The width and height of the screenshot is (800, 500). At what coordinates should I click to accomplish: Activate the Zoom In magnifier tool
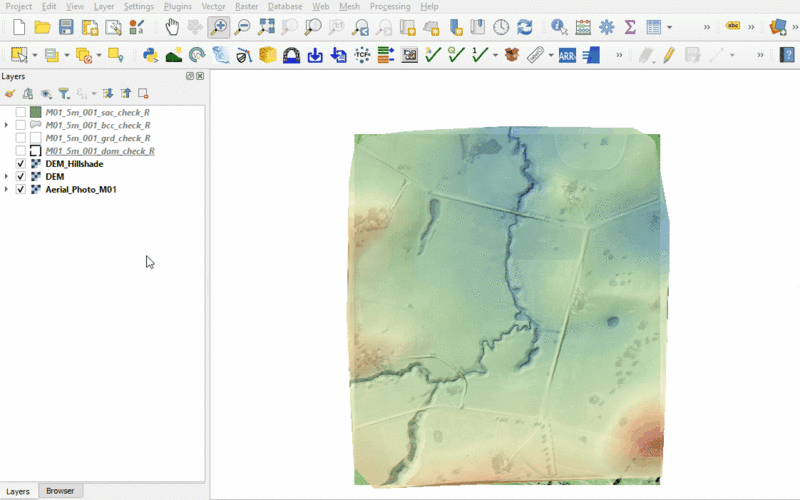[218, 27]
